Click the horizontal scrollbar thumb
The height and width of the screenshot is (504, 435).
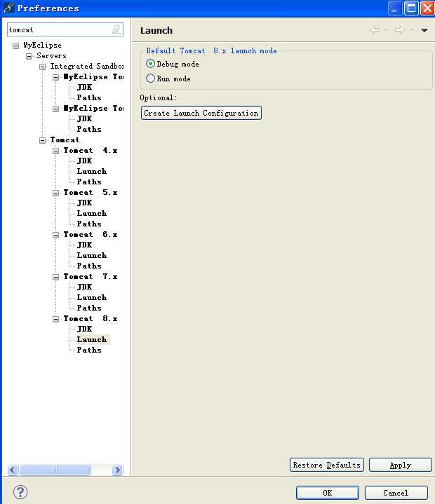(x=55, y=470)
